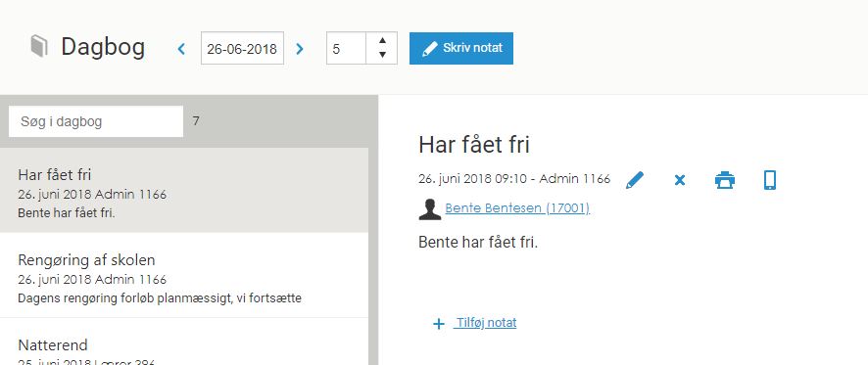Click the Dagbog book icon

tap(39, 46)
